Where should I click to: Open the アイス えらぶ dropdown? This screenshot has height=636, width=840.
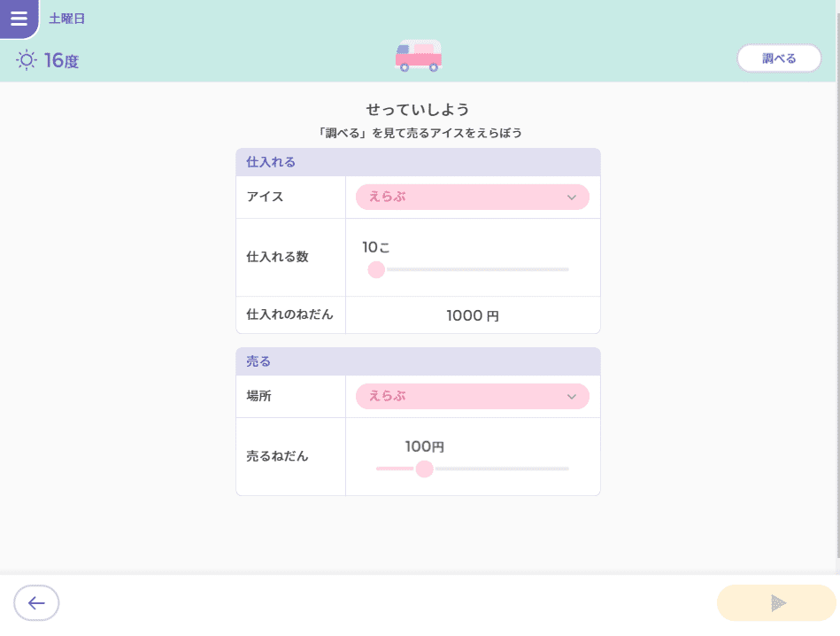[x=473, y=197]
